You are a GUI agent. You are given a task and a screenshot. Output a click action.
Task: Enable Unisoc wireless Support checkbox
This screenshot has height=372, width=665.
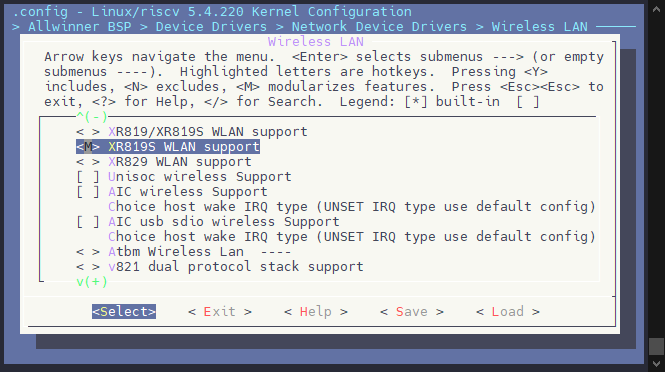(88, 176)
